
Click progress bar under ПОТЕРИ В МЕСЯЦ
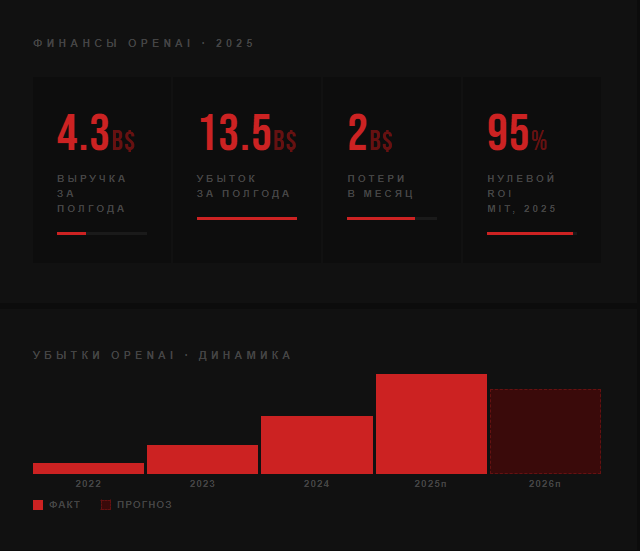pyautogui.click(x=392, y=219)
